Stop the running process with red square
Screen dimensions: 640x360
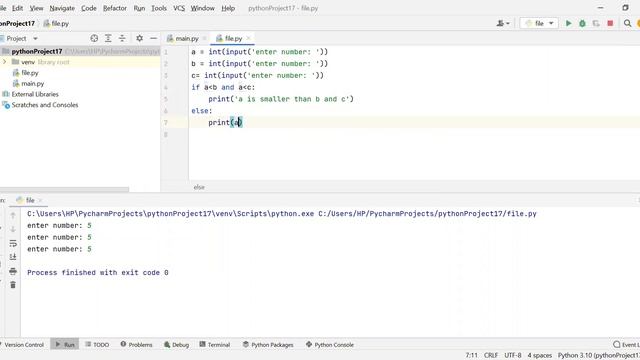point(610,24)
